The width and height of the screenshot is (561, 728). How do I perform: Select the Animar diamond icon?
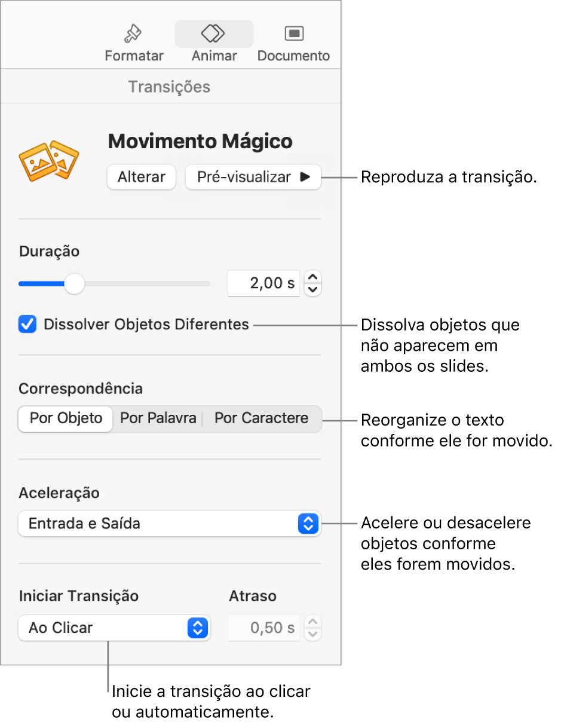click(x=213, y=35)
